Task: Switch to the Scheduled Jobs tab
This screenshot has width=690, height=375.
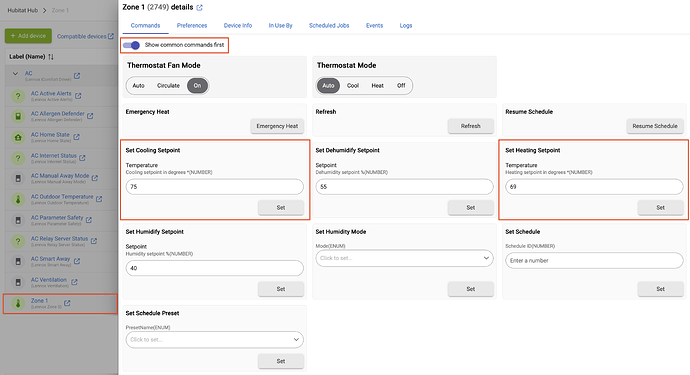Action: (329, 26)
